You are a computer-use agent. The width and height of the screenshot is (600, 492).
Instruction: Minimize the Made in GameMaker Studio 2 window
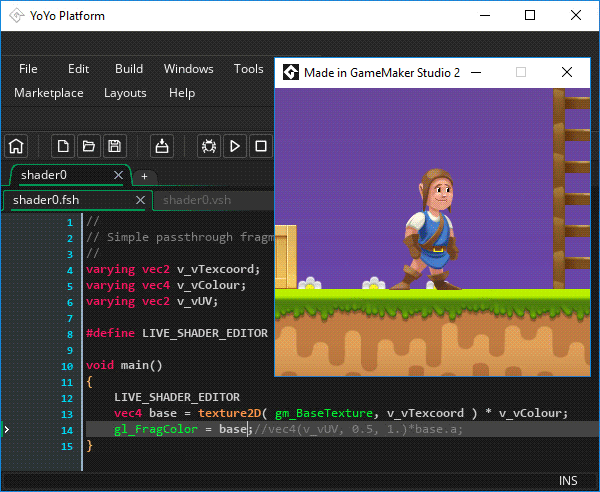[476, 72]
